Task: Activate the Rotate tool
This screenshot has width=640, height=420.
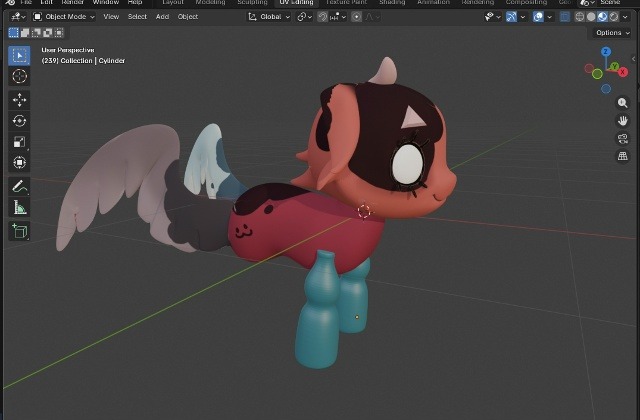Action: point(19,121)
